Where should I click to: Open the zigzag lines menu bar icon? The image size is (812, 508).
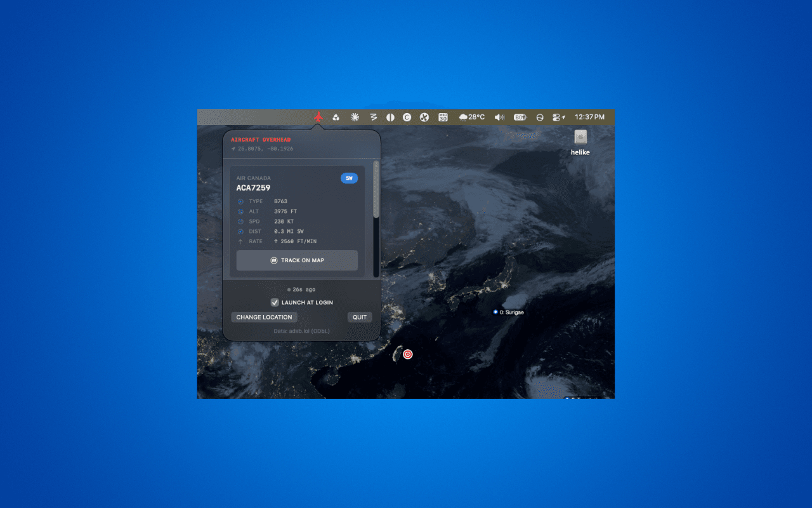click(374, 117)
